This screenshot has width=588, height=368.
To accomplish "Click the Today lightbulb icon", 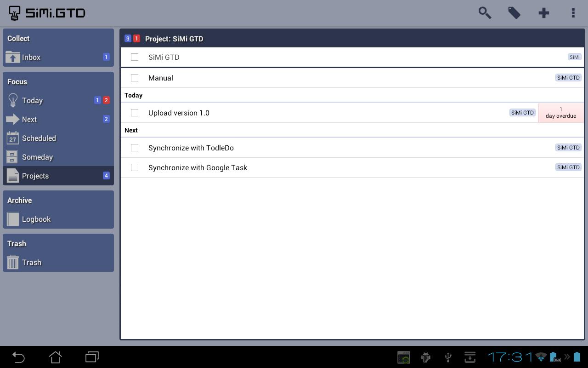I will tap(13, 100).
